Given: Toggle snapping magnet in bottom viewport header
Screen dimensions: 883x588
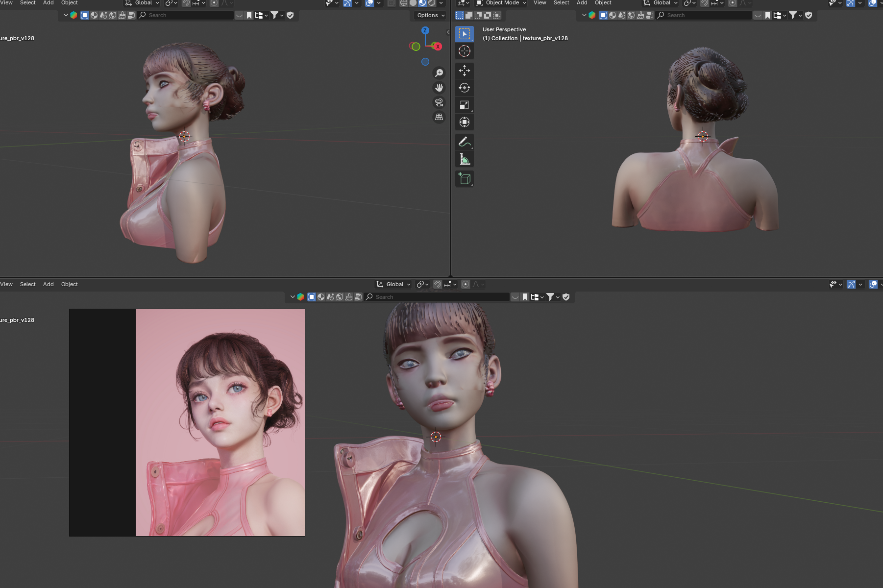Looking at the screenshot, I should pyautogui.click(x=438, y=284).
